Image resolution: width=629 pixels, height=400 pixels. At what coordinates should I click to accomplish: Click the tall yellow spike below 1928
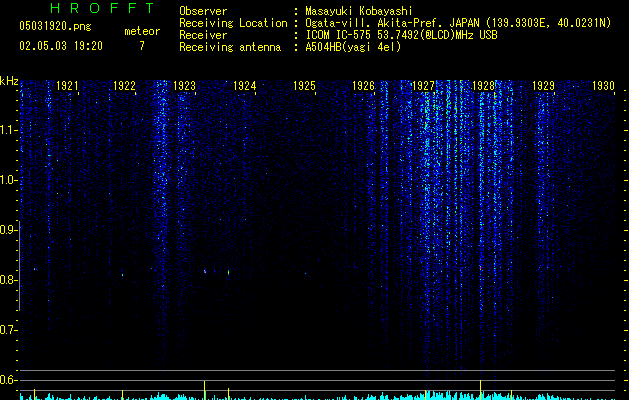(480, 390)
